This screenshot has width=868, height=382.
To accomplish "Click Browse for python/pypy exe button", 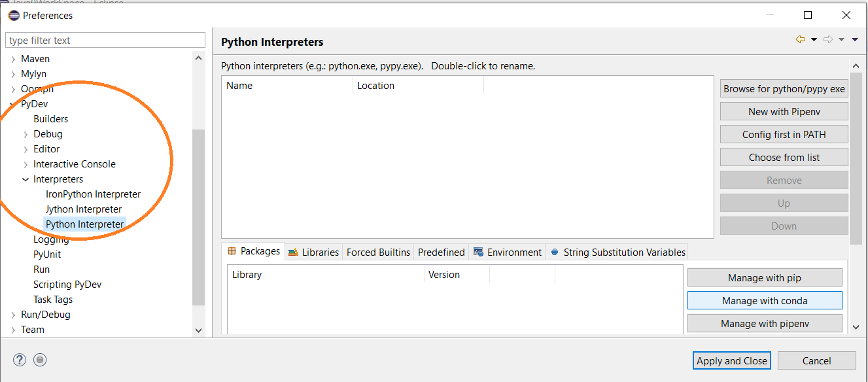I will (784, 89).
